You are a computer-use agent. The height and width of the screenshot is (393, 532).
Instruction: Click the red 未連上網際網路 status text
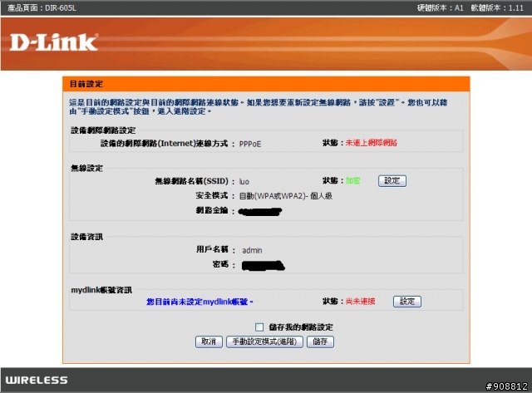coord(372,143)
